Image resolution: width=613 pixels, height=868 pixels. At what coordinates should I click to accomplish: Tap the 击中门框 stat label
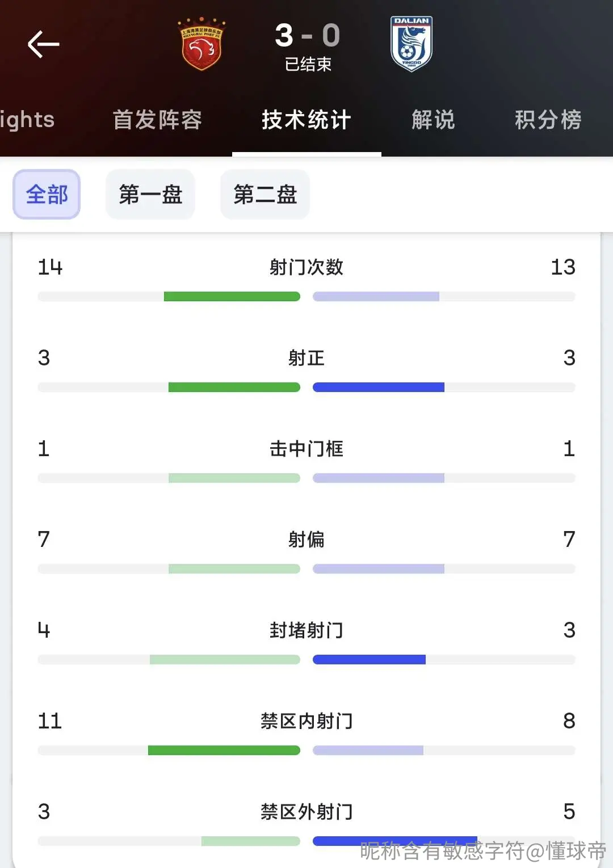[306, 449]
